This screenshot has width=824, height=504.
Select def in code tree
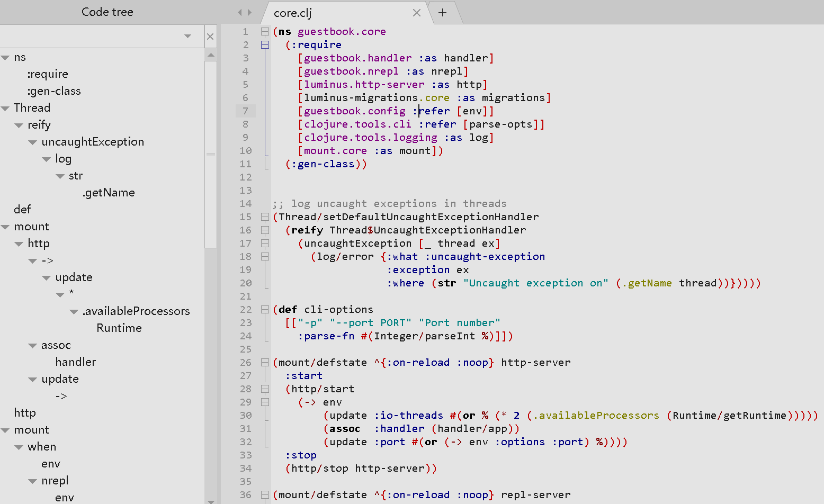[22, 210]
